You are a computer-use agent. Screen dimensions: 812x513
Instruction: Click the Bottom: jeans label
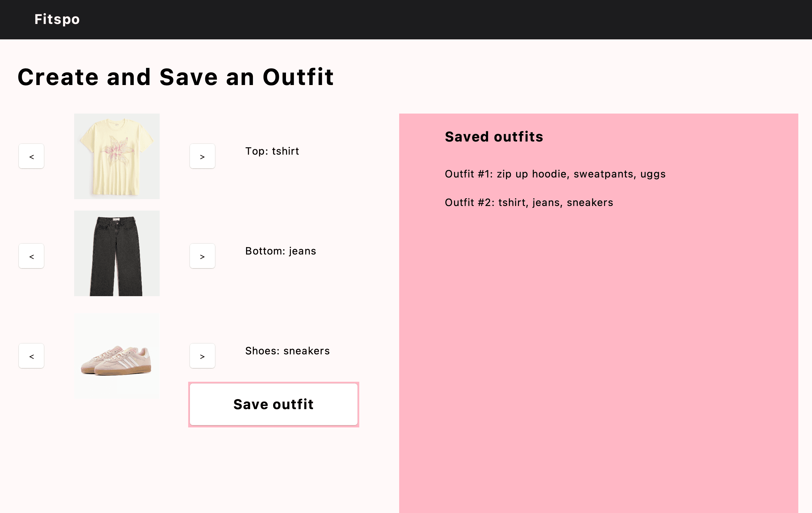click(280, 251)
